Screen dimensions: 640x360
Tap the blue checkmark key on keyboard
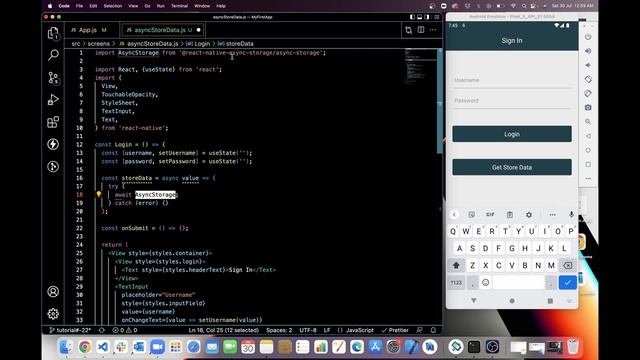567,282
